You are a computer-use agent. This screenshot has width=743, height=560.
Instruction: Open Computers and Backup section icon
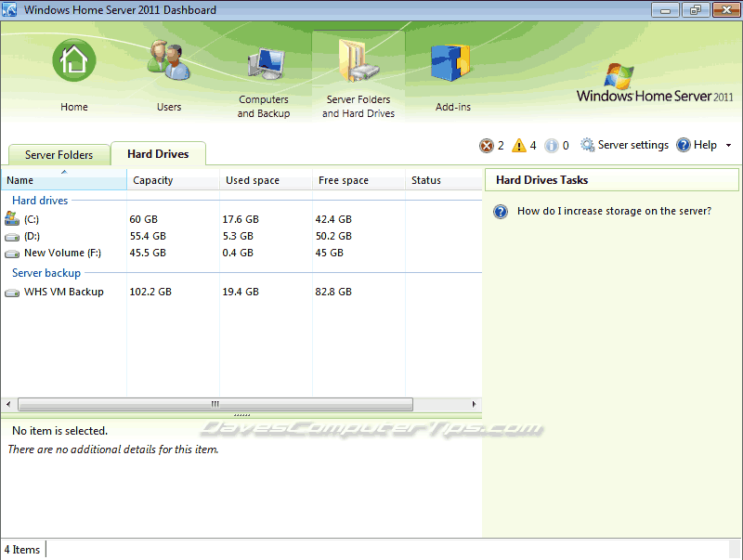[265, 64]
